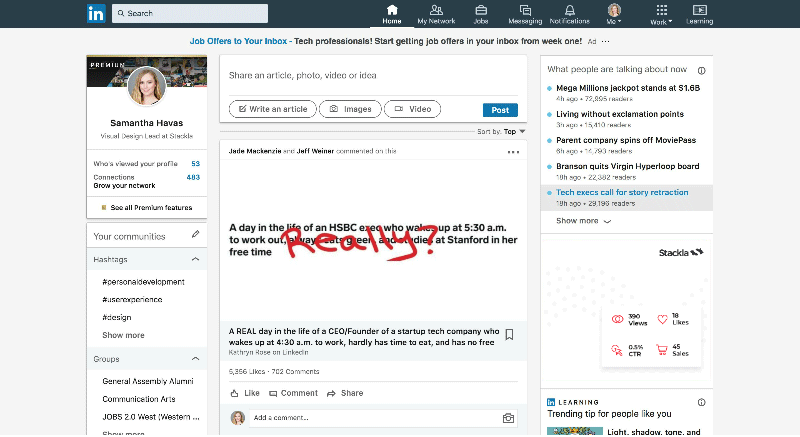The image size is (800, 437).
Task: Open General Assembly Alumni group
Action: tap(147, 381)
